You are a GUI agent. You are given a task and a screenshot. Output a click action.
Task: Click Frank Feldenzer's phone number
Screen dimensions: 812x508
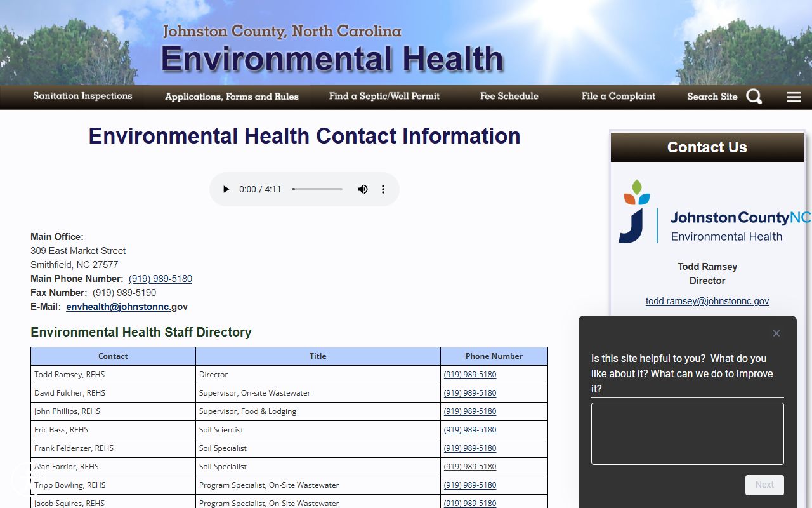click(470, 448)
